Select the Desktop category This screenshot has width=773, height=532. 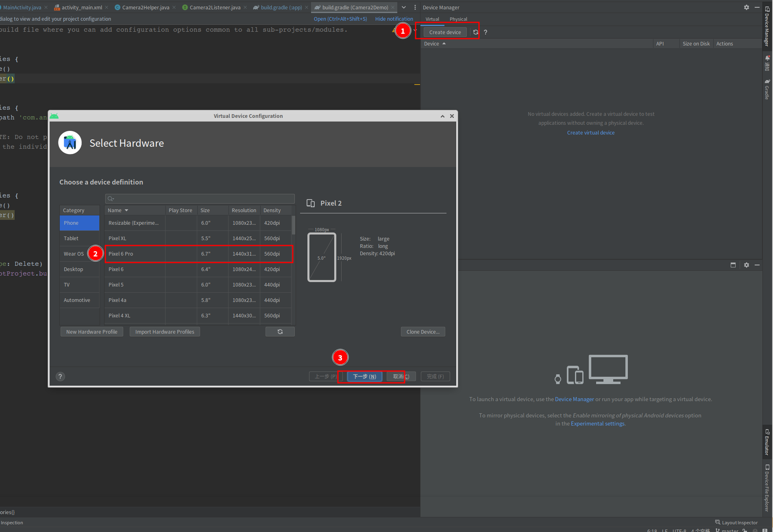click(x=80, y=269)
